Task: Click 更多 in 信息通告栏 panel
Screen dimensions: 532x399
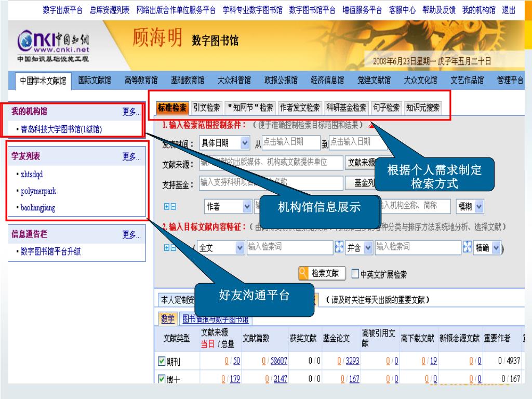Action: click(131, 234)
